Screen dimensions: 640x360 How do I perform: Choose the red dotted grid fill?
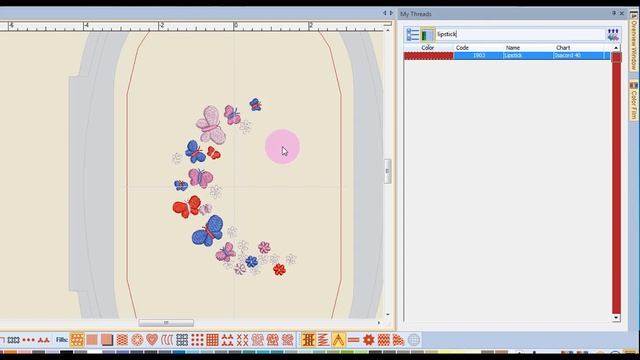click(x=197, y=340)
